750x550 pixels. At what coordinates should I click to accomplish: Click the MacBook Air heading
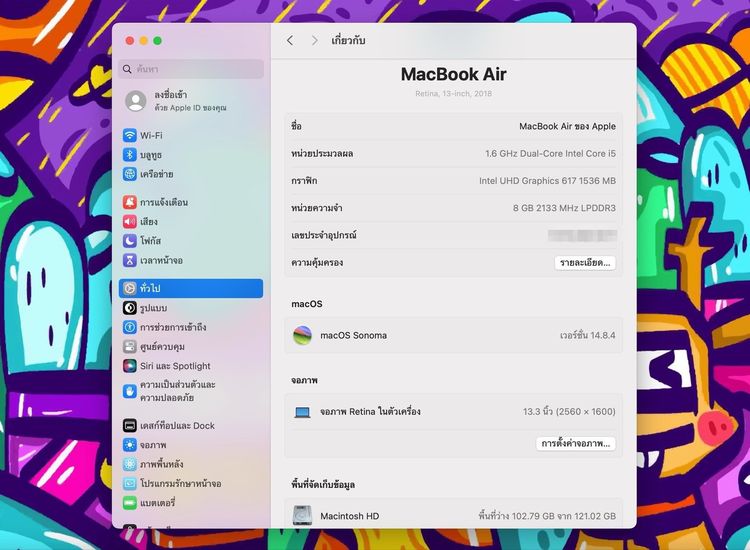click(453, 74)
